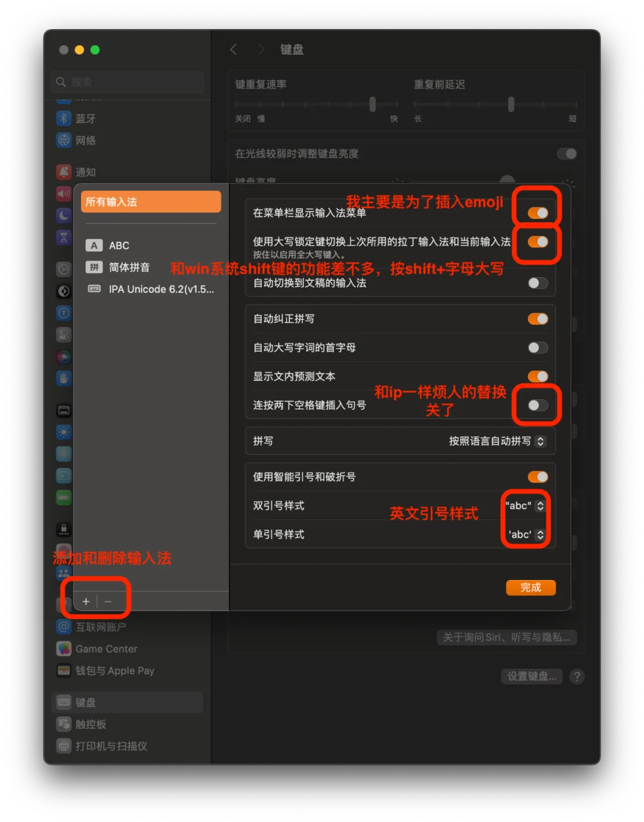Adjust the 键重复速率 slider
The height and width of the screenshot is (822, 644).
point(373,104)
